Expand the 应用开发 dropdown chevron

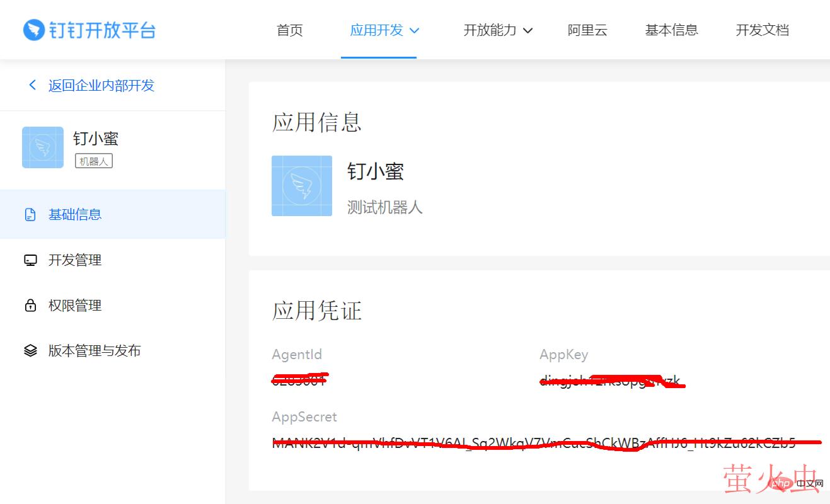414,30
